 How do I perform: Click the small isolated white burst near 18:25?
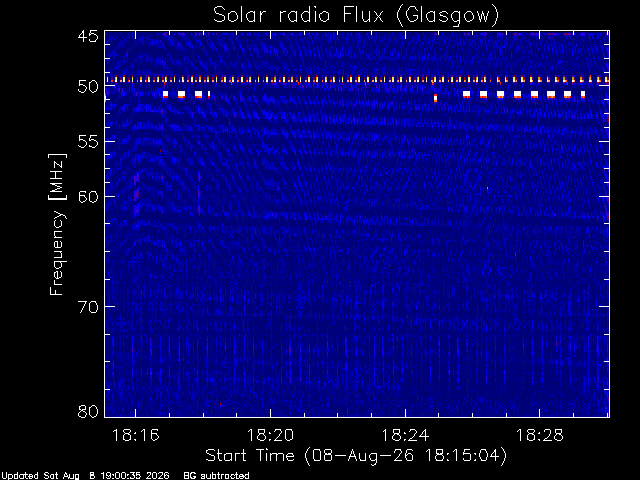coord(436,98)
